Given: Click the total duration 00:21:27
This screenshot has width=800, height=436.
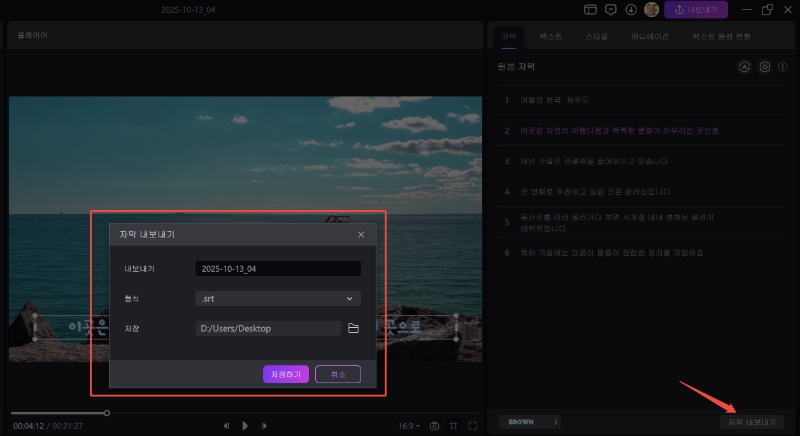Looking at the screenshot, I should coord(67,426).
